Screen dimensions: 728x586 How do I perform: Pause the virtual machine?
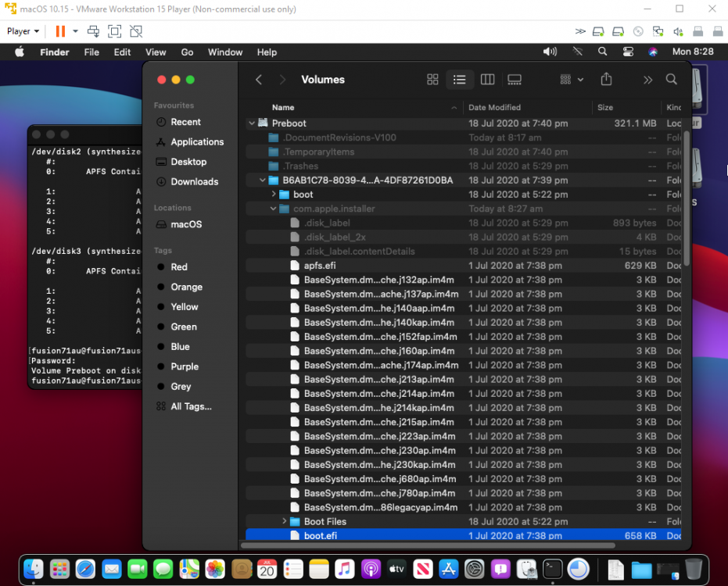[x=60, y=31]
